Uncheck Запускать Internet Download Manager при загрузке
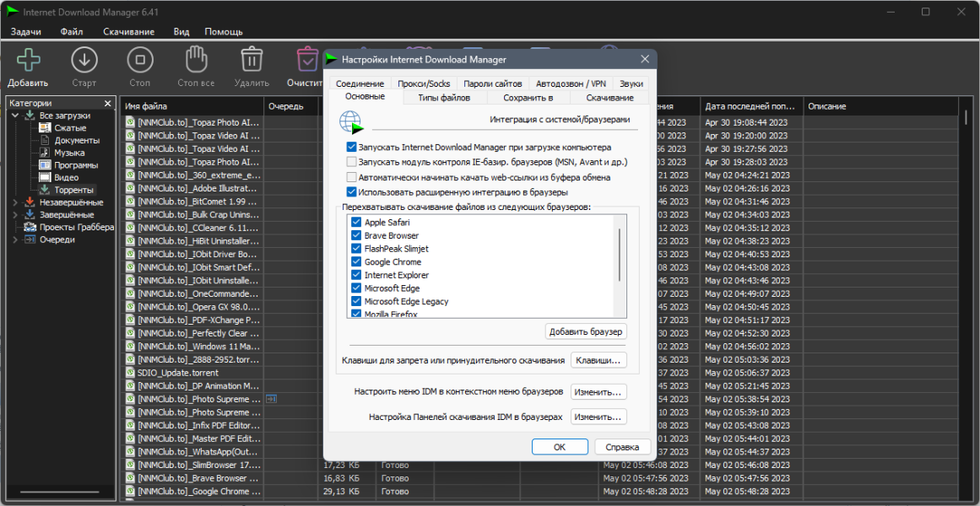The width and height of the screenshot is (980, 506). pyautogui.click(x=351, y=148)
